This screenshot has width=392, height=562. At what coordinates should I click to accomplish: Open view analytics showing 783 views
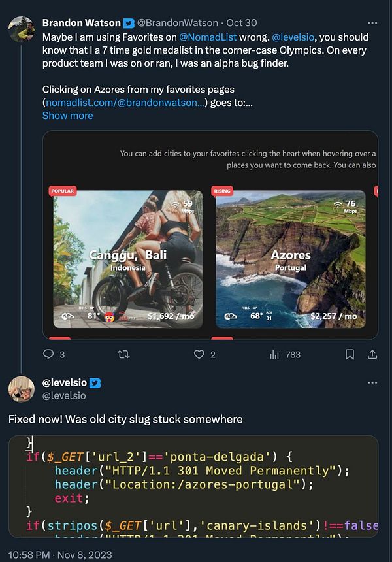pos(274,354)
